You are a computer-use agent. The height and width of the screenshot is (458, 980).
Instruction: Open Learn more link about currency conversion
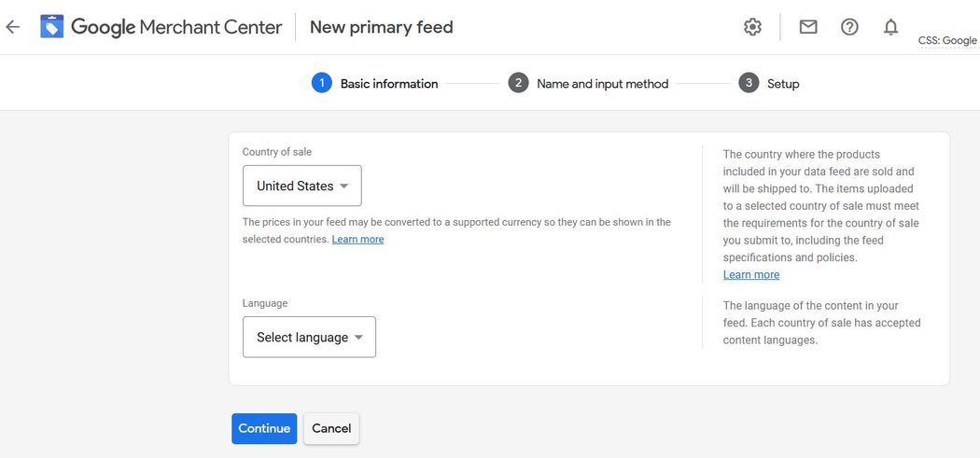coord(357,240)
